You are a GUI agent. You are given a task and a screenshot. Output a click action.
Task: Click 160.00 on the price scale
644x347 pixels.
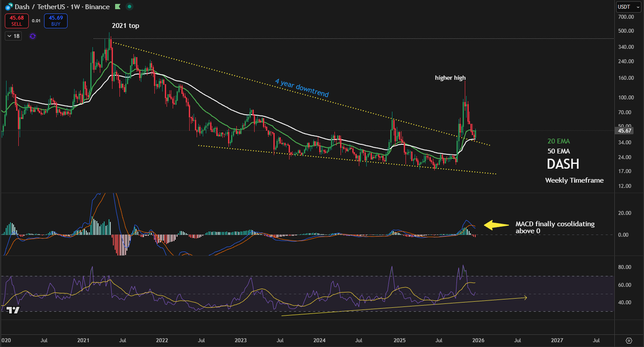coord(625,78)
